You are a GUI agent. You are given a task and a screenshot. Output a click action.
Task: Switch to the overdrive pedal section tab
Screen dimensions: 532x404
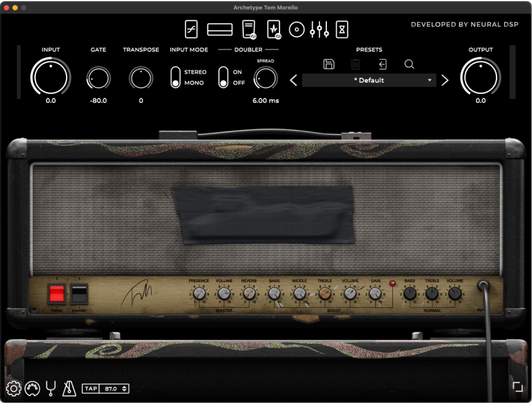click(190, 29)
